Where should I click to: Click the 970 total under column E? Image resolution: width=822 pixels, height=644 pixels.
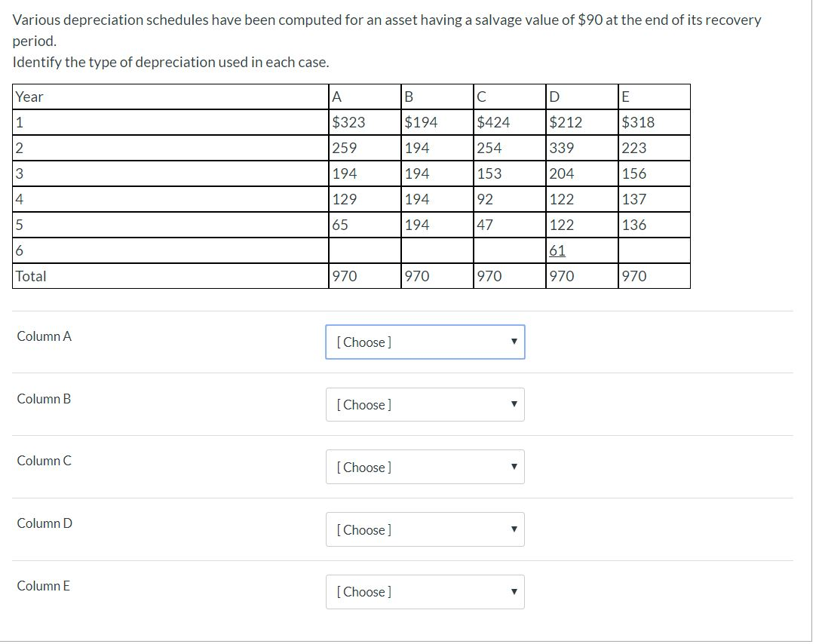[x=633, y=275]
